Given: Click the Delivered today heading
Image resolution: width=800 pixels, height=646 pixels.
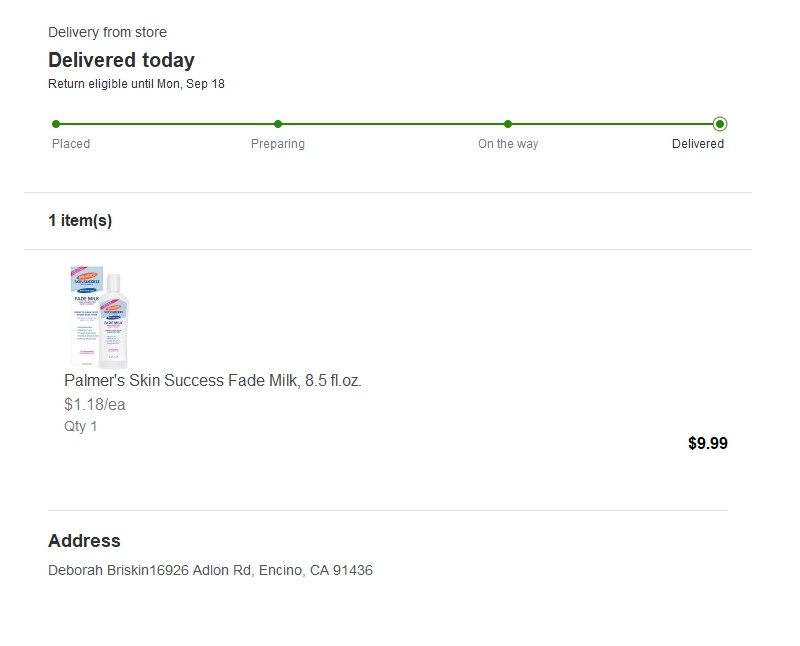Looking at the screenshot, I should 121,60.
